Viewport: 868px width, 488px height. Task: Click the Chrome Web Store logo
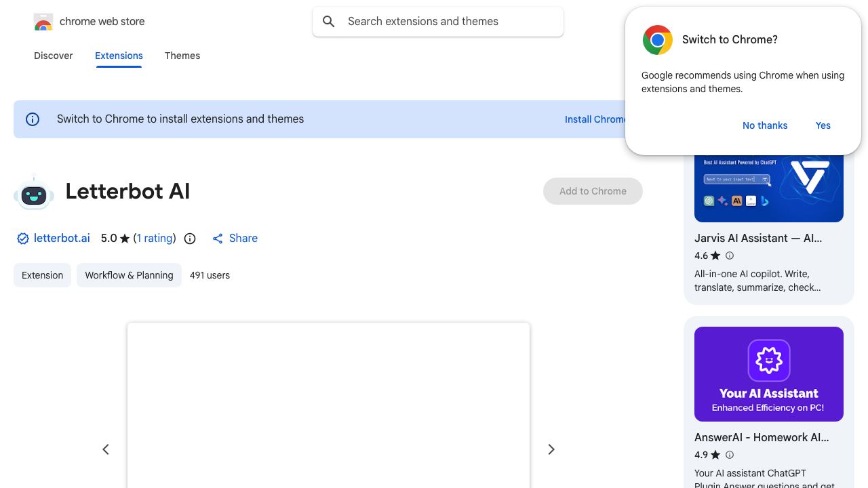click(43, 22)
